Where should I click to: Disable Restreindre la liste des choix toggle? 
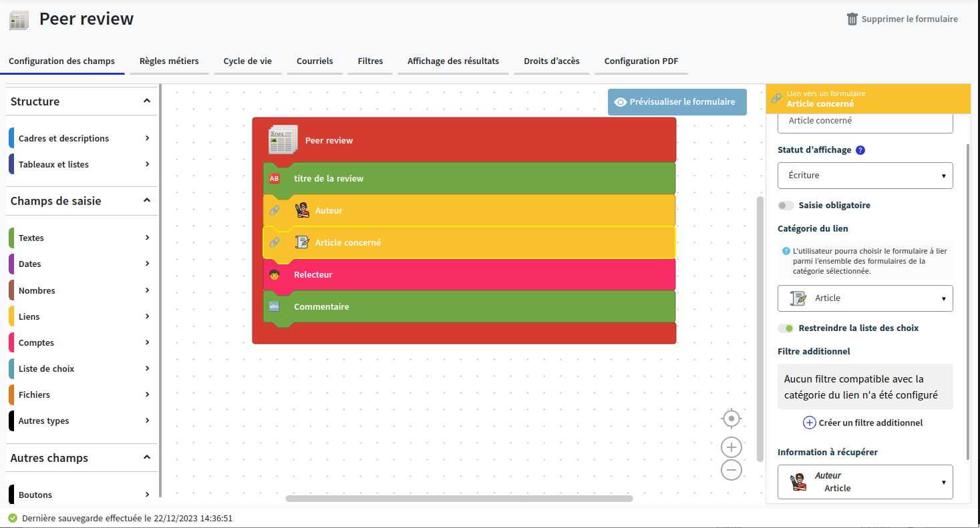click(x=786, y=328)
